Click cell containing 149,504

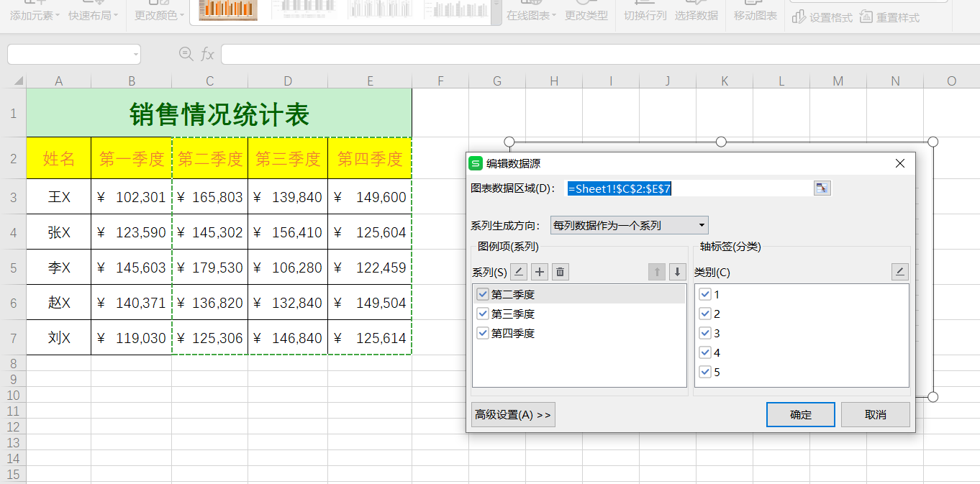tap(370, 302)
